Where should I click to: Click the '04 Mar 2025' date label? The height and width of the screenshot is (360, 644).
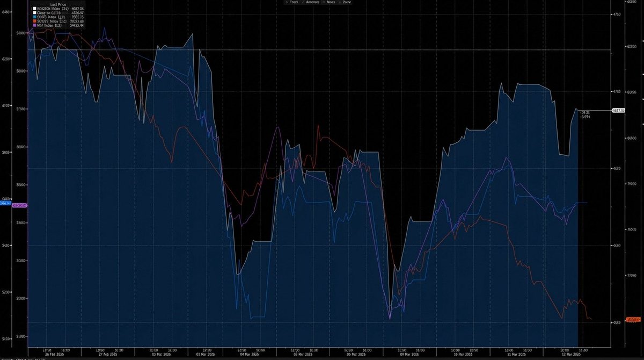(251, 355)
